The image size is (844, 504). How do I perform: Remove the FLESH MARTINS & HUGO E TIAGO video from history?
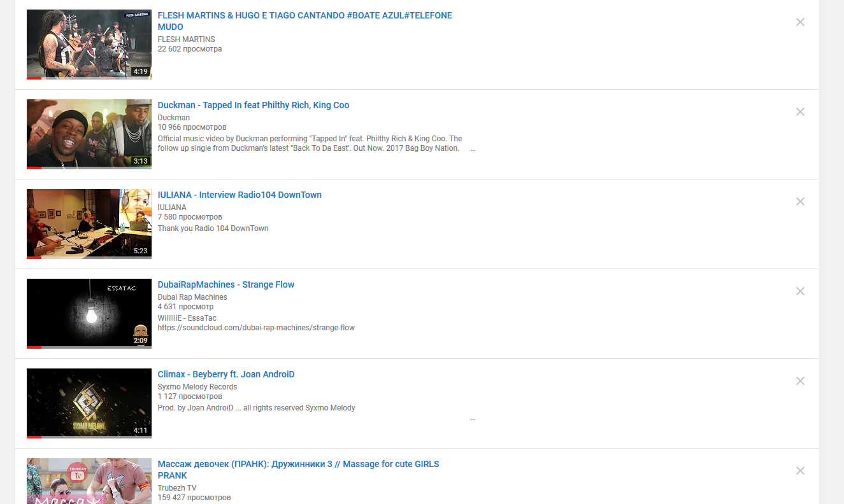801,22
